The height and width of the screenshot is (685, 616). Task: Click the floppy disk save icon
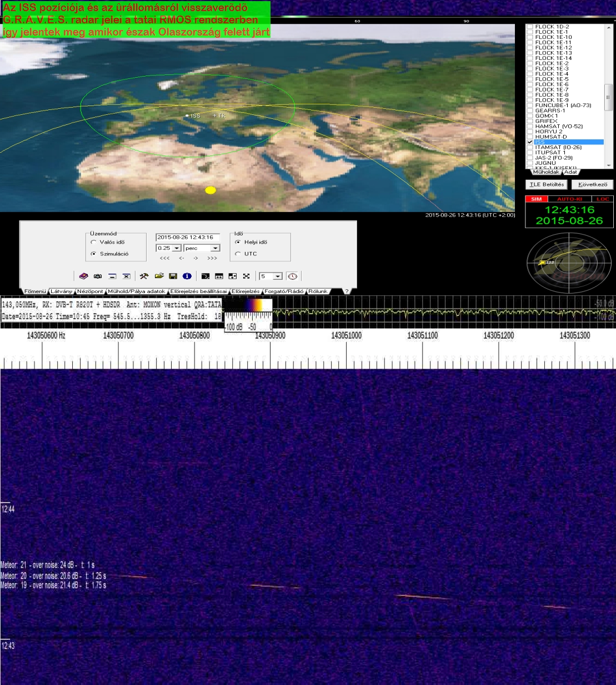click(173, 276)
